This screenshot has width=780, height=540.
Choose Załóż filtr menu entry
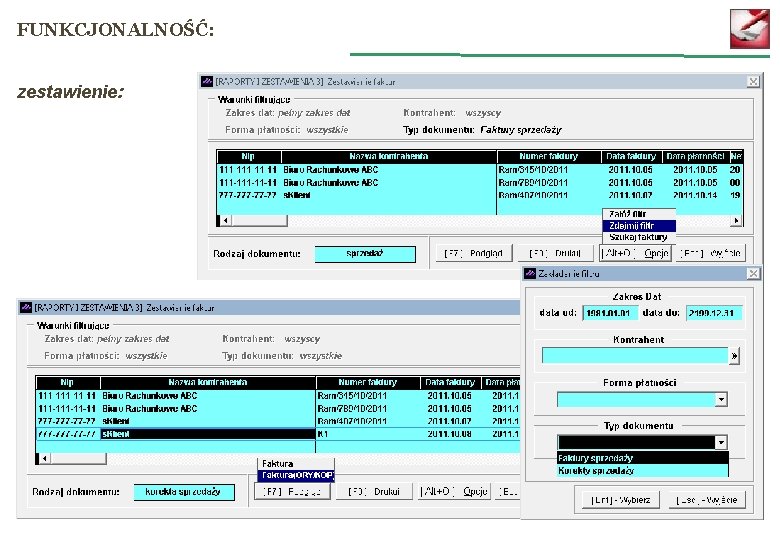639,214
